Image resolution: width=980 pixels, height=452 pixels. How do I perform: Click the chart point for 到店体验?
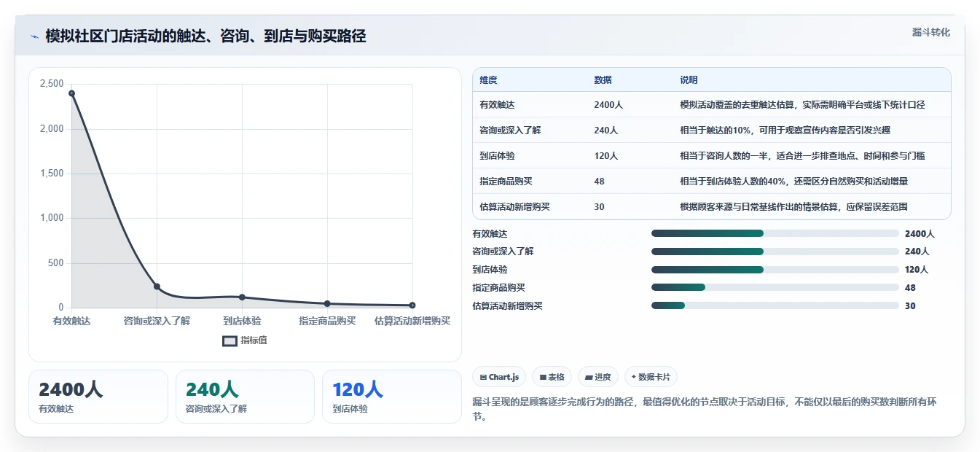click(x=242, y=297)
